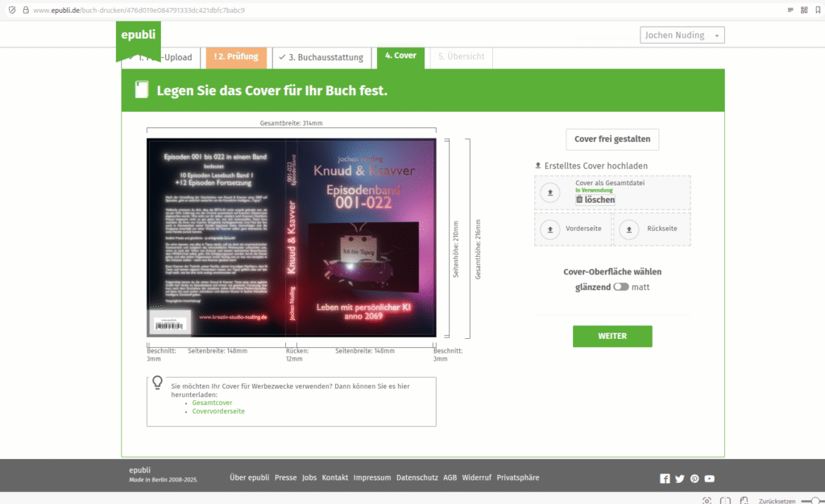Open epubli's Facebook page icon
This screenshot has height=504, width=825.
tap(665, 478)
